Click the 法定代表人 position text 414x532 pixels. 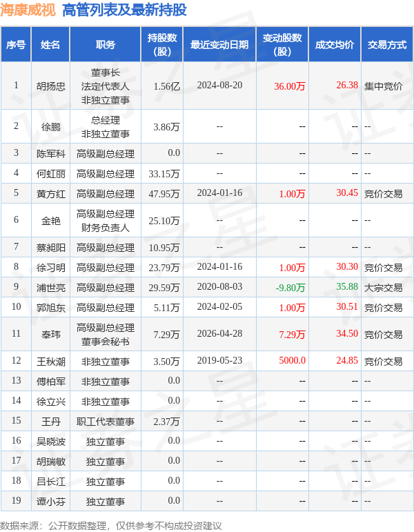(x=105, y=86)
